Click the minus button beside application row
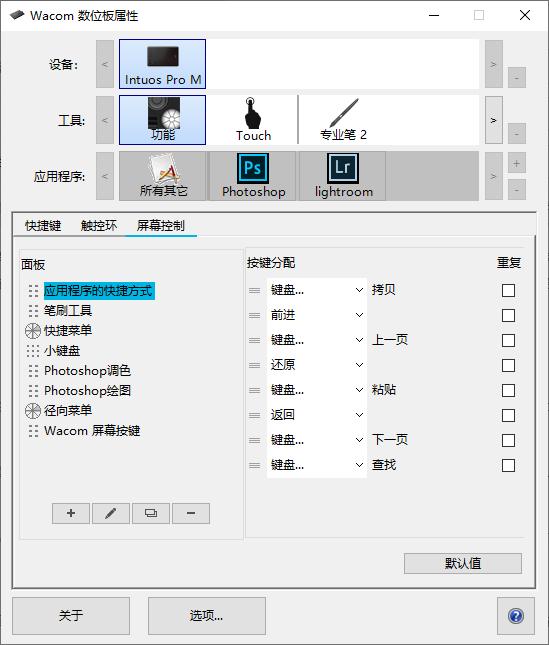The width and height of the screenshot is (549, 645). click(x=517, y=190)
